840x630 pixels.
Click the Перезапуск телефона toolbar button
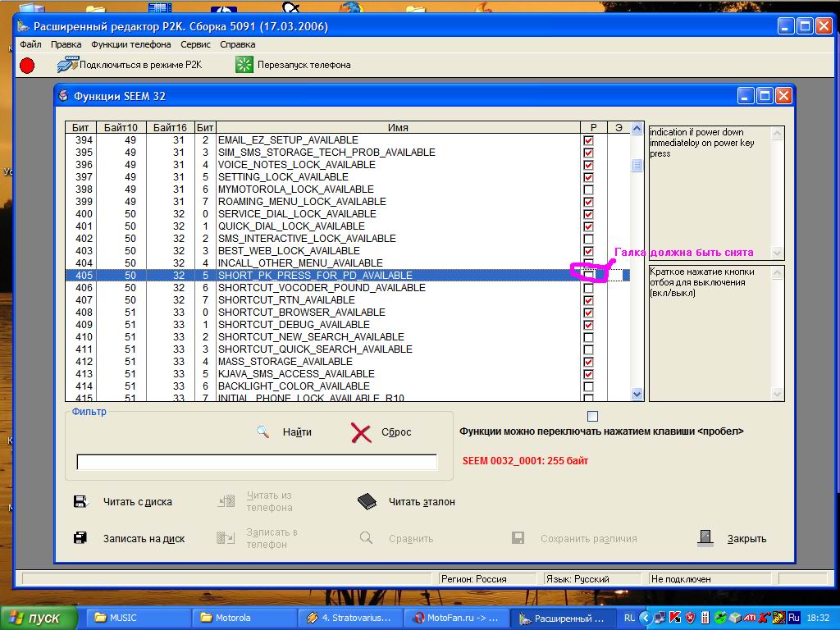point(294,65)
